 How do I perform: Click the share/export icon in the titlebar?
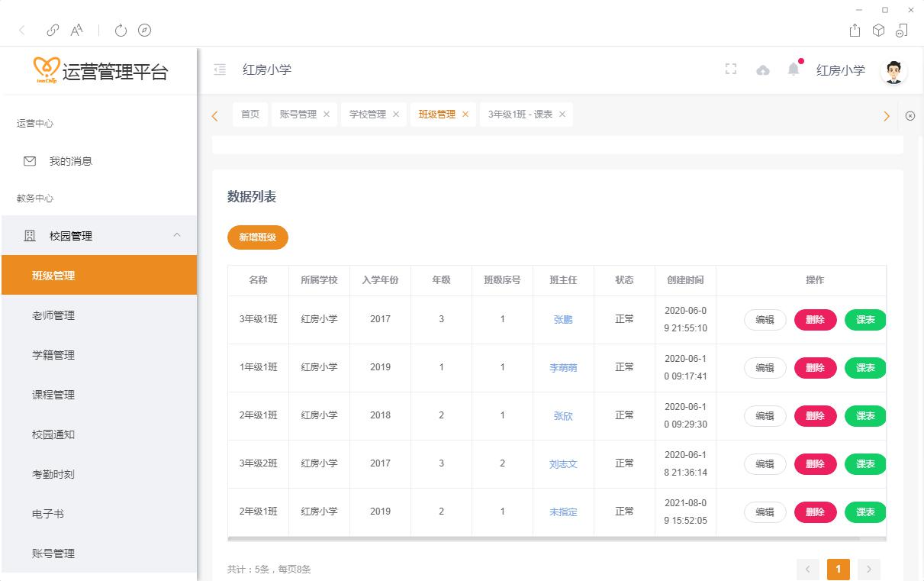coord(854,31)
